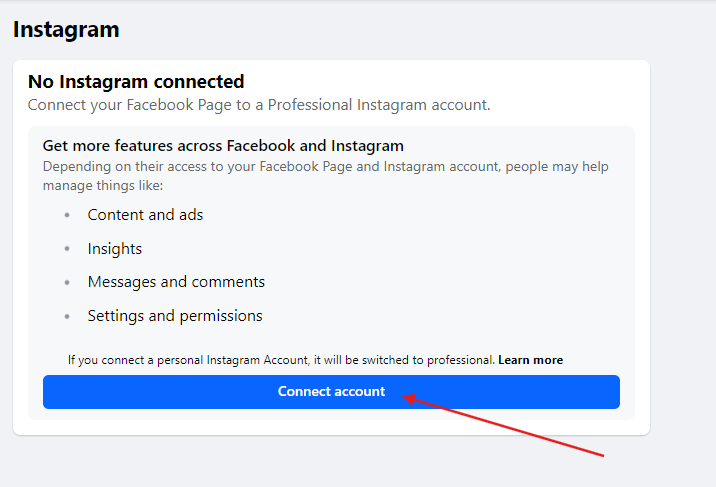Click the bullet beside Content and ads

67,215
